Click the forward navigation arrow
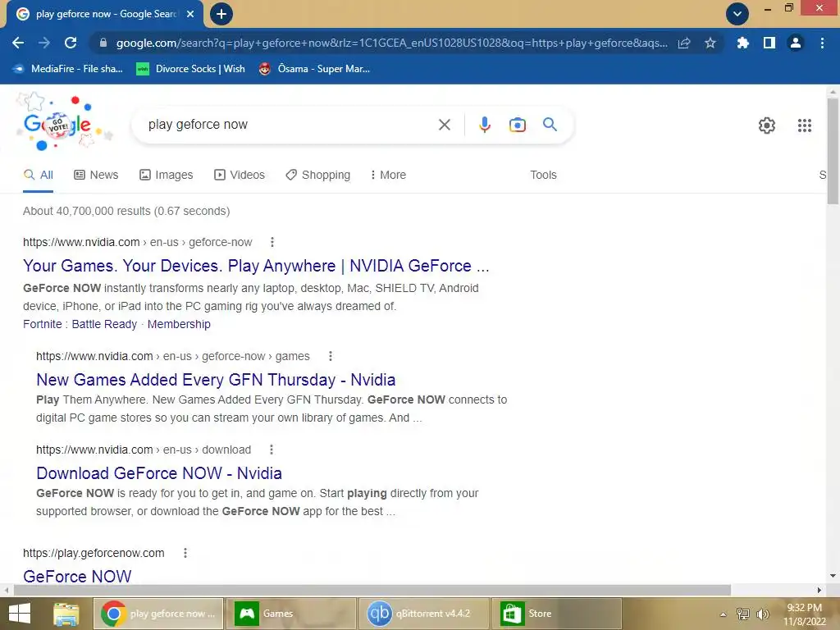This screenshot has width=840, height=630. click(44, 43)
